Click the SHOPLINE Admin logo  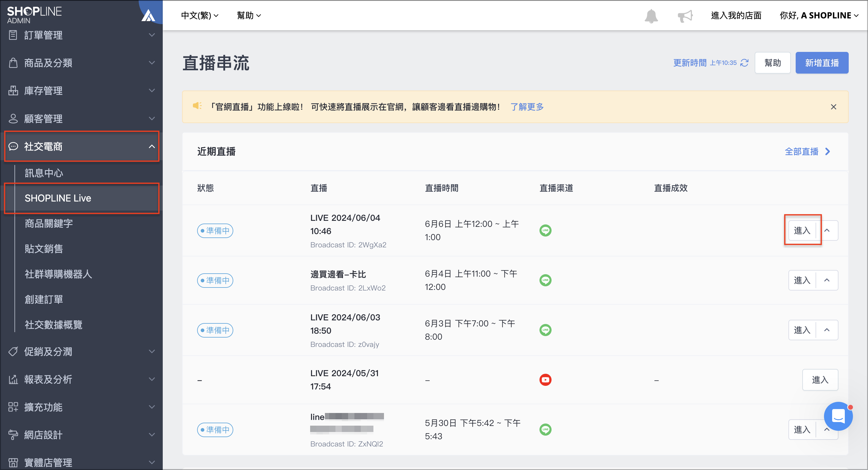pos(34,15)
